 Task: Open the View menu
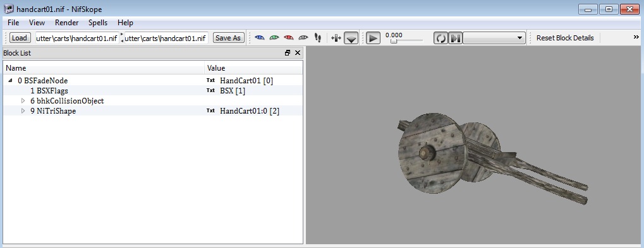[37, 23]
